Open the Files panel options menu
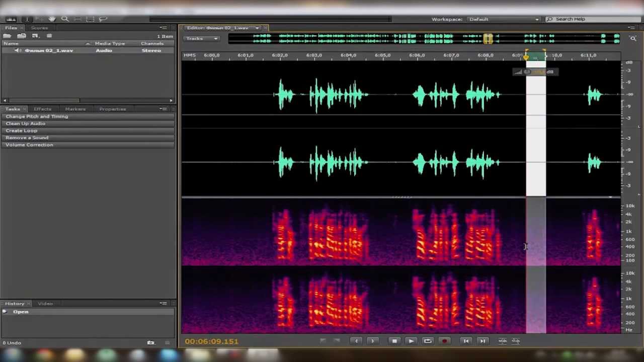 164,28
